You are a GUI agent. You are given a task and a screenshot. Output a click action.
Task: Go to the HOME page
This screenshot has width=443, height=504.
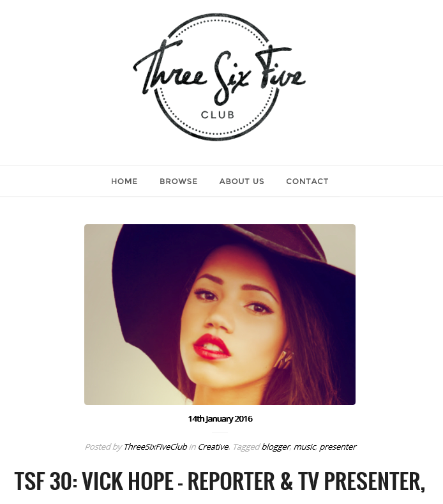[124, 181]
